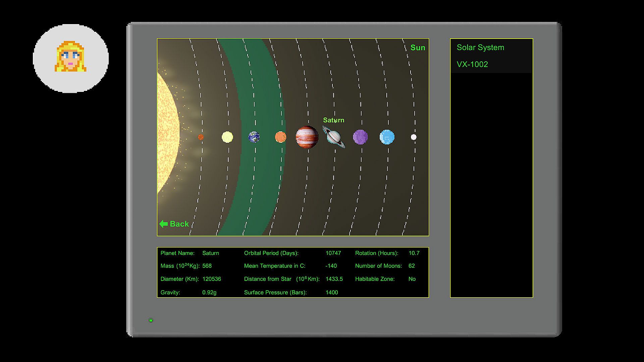The height and width of the screenshot is (362, 644).
Task: Click the Sun label in the corner
Action: pos(418,48)
